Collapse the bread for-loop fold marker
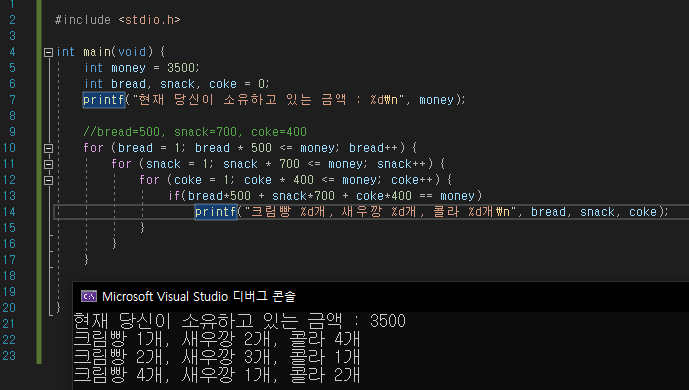The width and height of the screenshot is (689, 390). [48, 148]
